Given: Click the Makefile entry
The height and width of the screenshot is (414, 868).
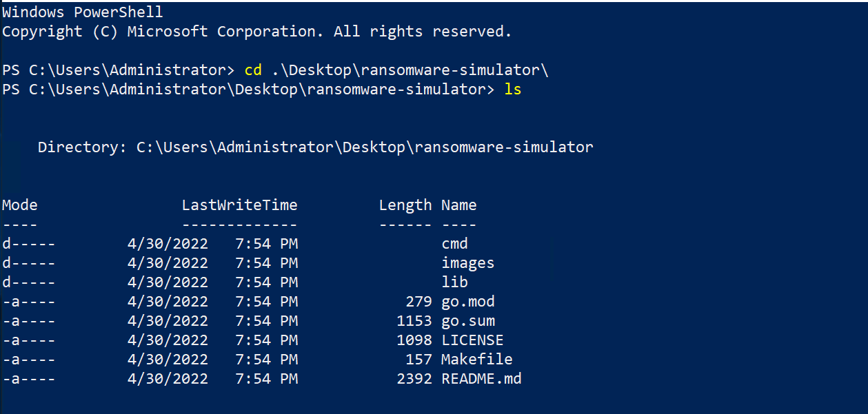Looking at the screenshot, I should (x=477, y=360).
